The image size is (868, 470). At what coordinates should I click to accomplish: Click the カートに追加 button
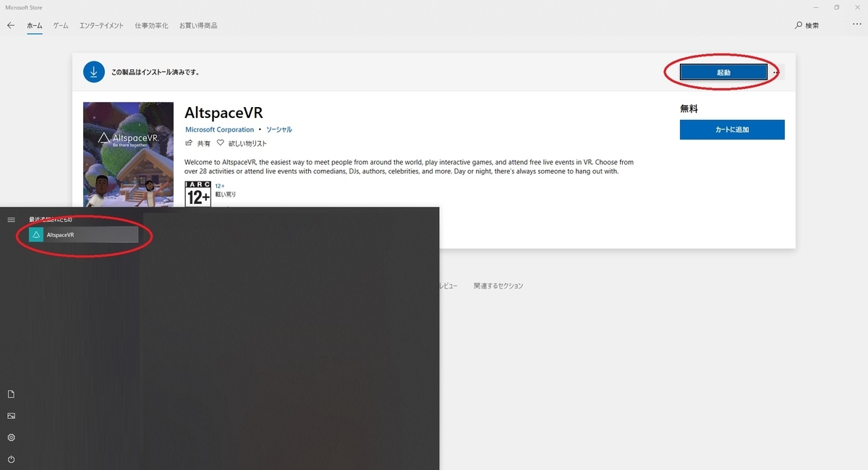tap(732, 129)
